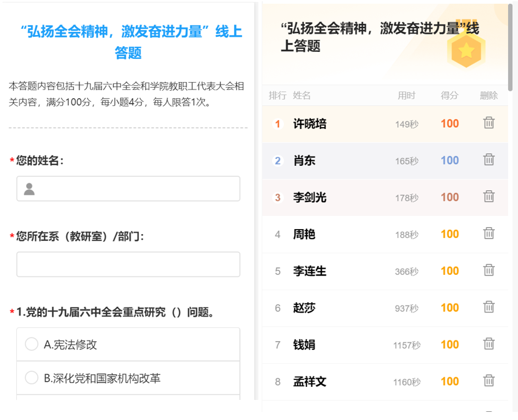Click delete icon for 孟祥文
The width and height of the screenshot is (518, 420).
(x=489, y=381)
